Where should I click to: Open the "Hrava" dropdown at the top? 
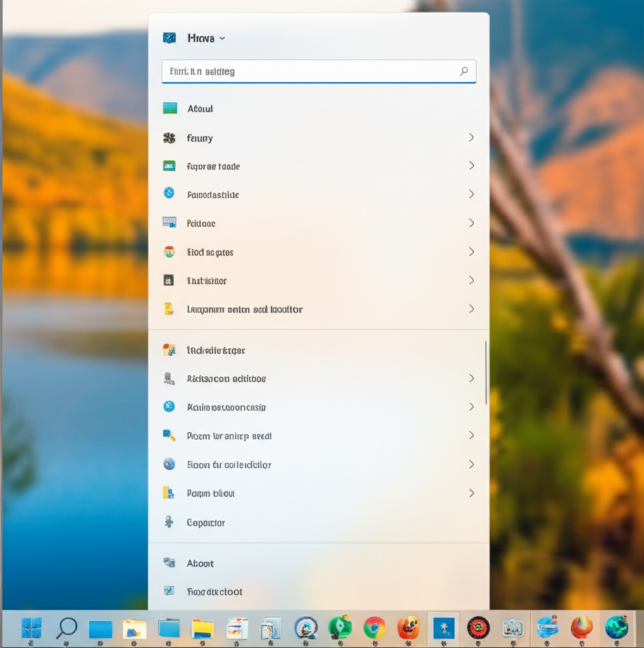tap(206, 38)
